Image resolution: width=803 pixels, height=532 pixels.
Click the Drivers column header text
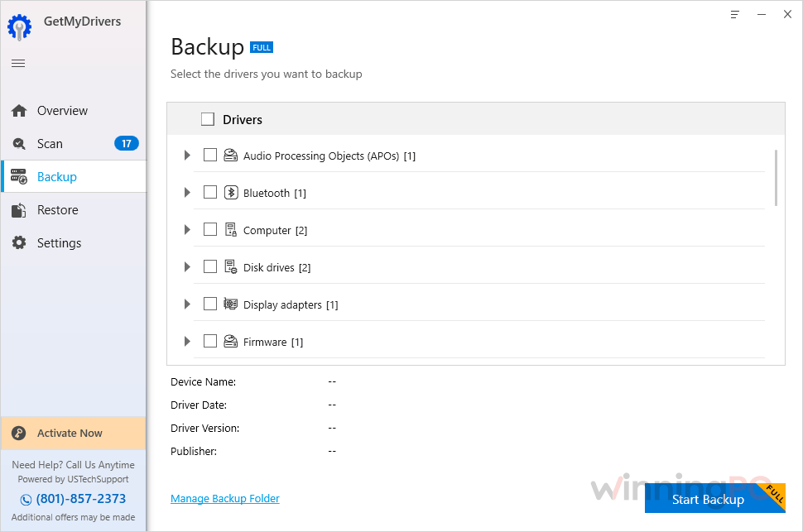243,120
